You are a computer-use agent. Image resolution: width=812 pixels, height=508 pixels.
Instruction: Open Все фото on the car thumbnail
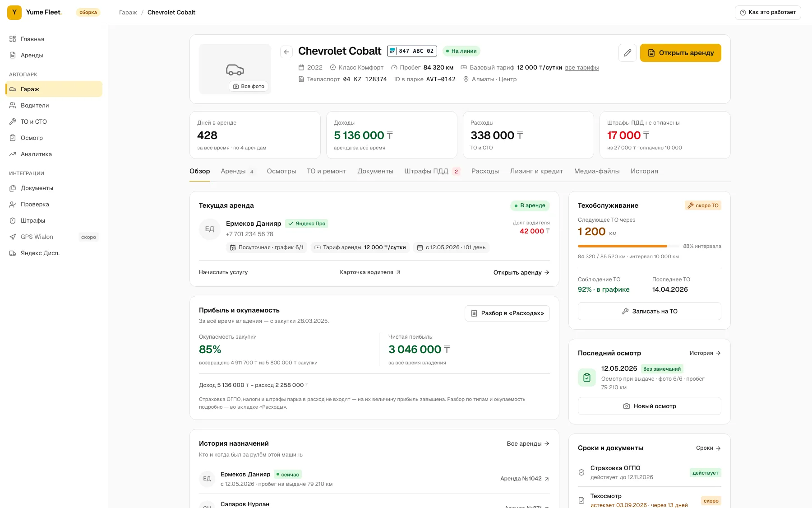click(x=249, y=86)
